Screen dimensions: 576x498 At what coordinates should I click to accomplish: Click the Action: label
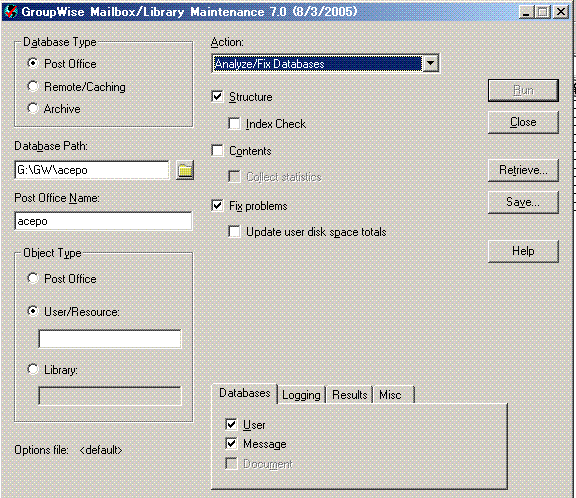(x=227, y=42)
